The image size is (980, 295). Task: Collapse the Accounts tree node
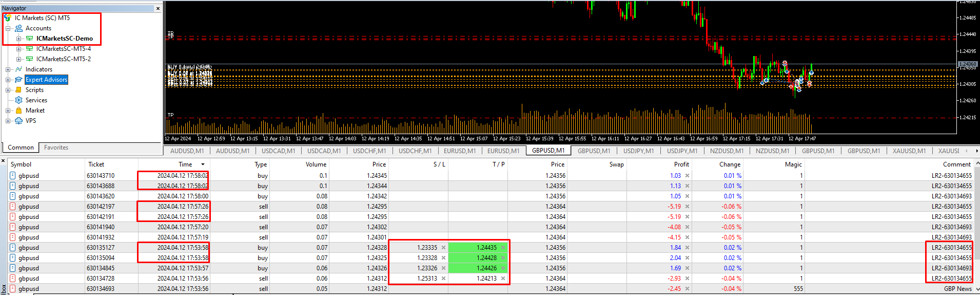pos(8,28)
